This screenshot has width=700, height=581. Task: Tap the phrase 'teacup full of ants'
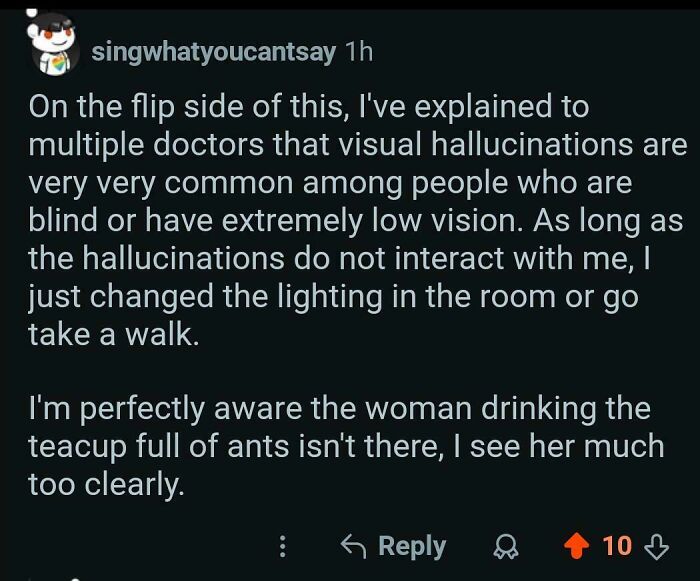click(158, 447)
